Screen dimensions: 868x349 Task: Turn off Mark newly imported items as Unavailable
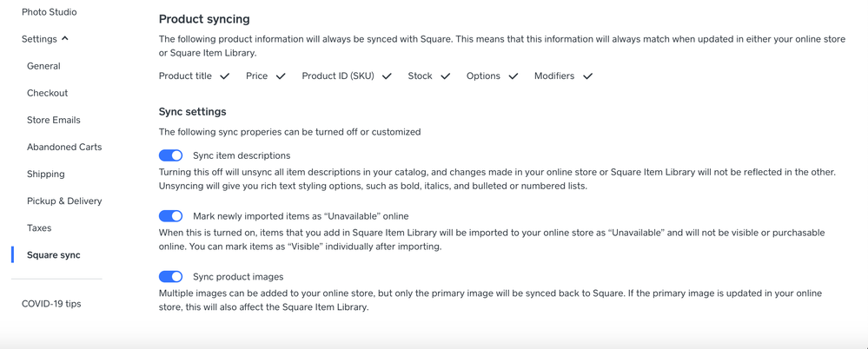(x=170, y=216)
